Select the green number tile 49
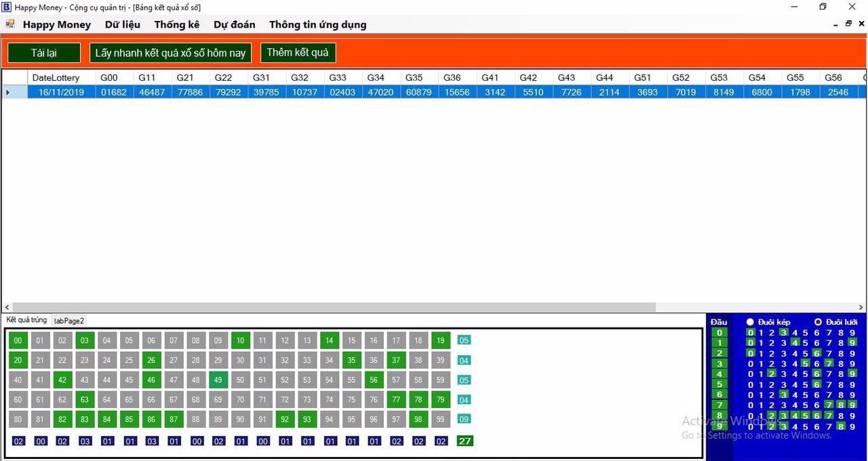The image size is (868, 461). pos(218,380)
